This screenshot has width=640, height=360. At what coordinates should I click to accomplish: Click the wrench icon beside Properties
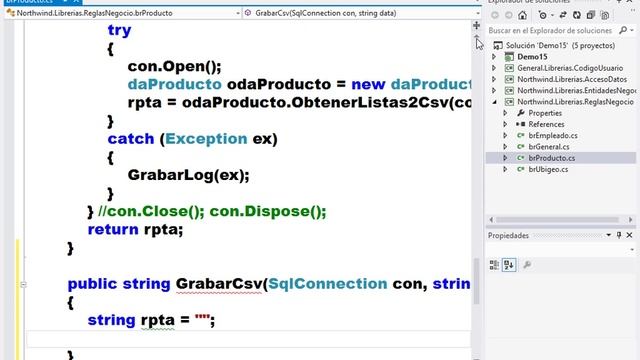point(520,113)
